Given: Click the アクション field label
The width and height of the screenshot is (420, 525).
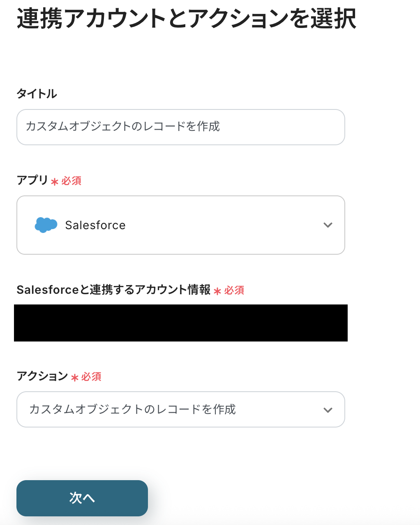Looking at the screenshot, I should point(42,376).
